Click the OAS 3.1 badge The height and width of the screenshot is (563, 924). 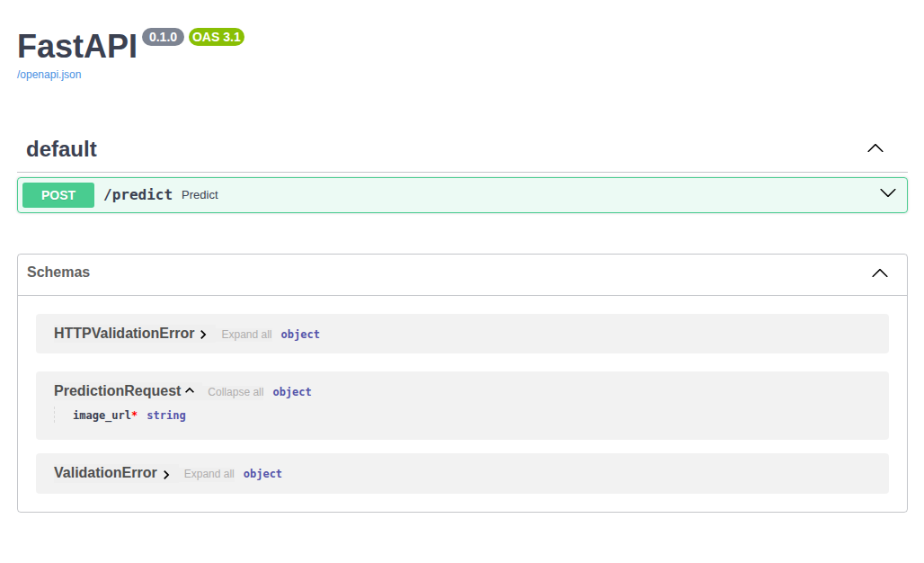[217, 37]
